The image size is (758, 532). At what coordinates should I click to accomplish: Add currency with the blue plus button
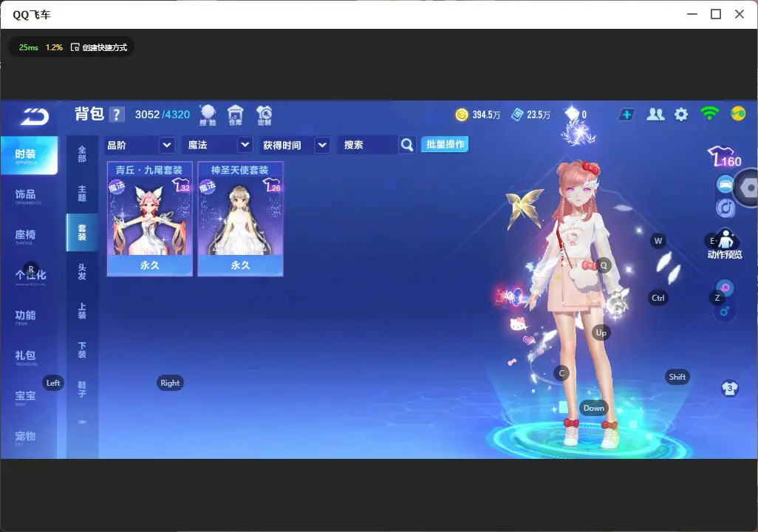click(626, 115)
